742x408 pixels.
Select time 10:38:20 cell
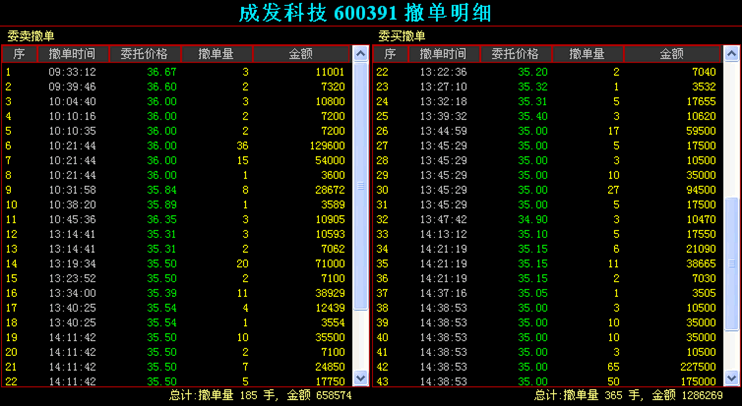(x=72, y=204)
